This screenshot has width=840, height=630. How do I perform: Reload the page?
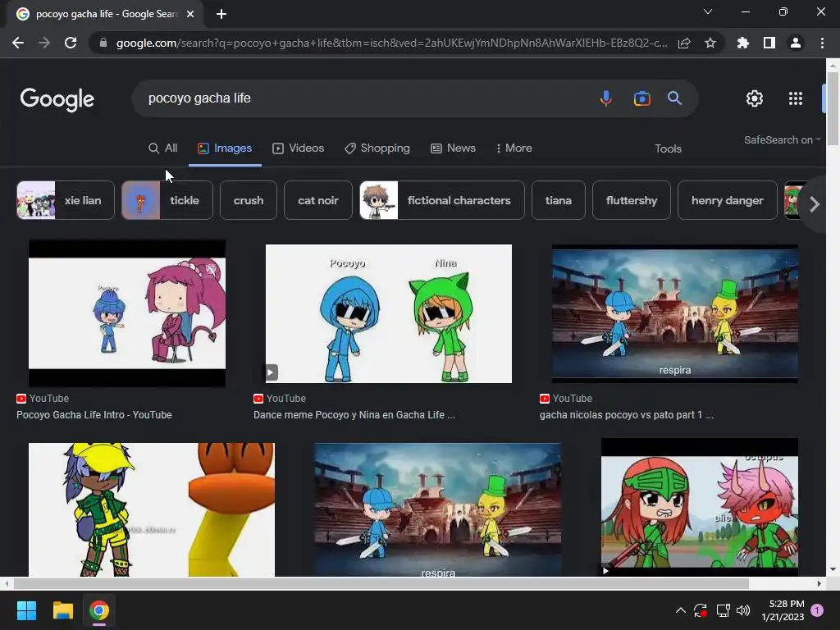(x=71, y=43)
